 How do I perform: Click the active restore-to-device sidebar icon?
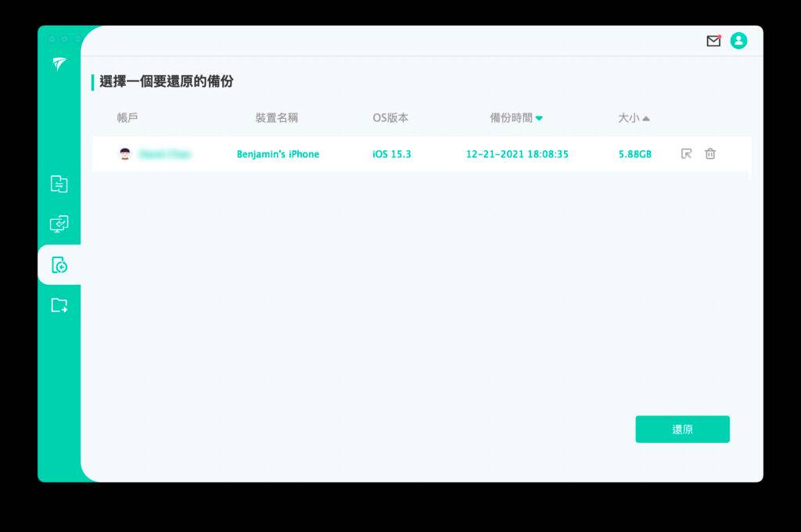pos(59,264)
